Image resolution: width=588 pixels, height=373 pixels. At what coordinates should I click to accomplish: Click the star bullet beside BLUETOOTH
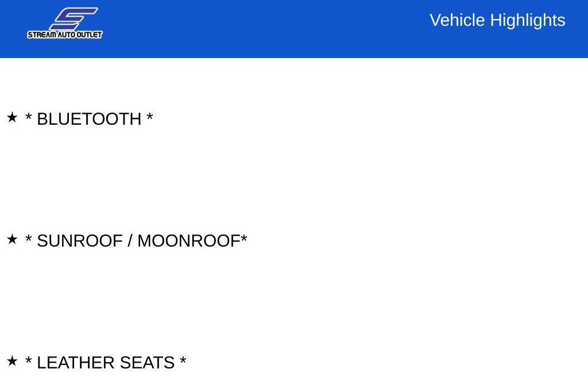(x=12, y=117)
